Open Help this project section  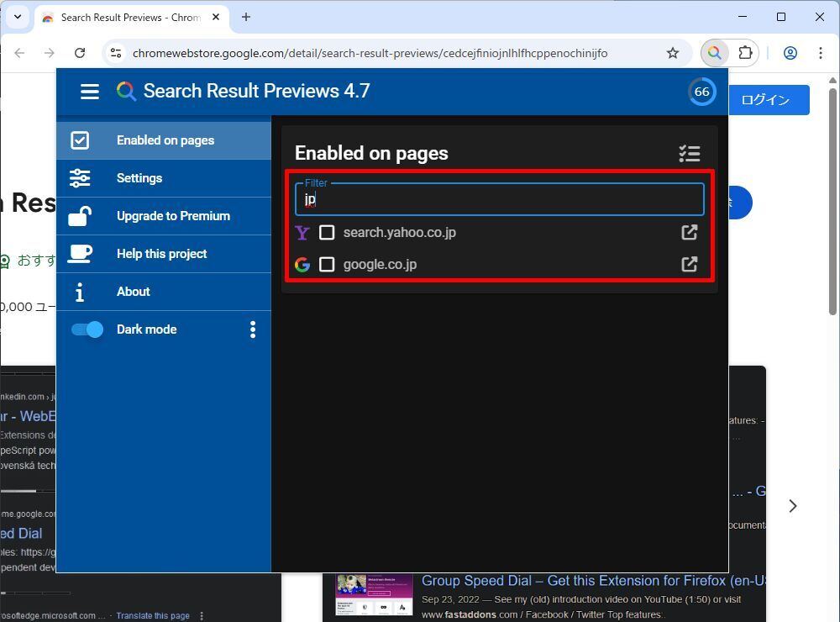[164, 254]
